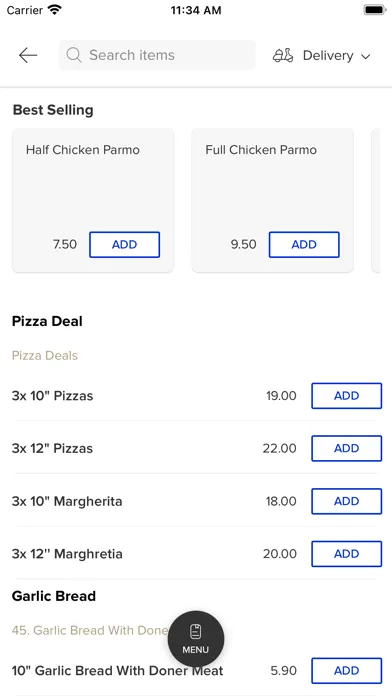Add 3x 10" Pizzas deal
392x696 pixels.
click(x=346, y=395)
